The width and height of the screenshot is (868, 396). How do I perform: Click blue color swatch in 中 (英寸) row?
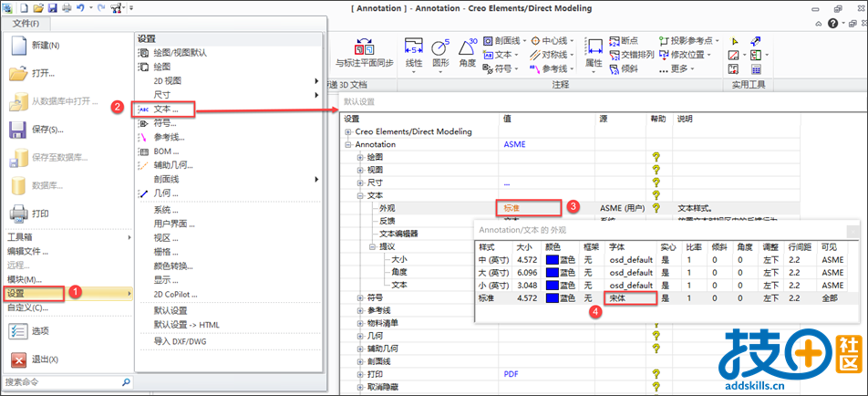click(553, 259)
